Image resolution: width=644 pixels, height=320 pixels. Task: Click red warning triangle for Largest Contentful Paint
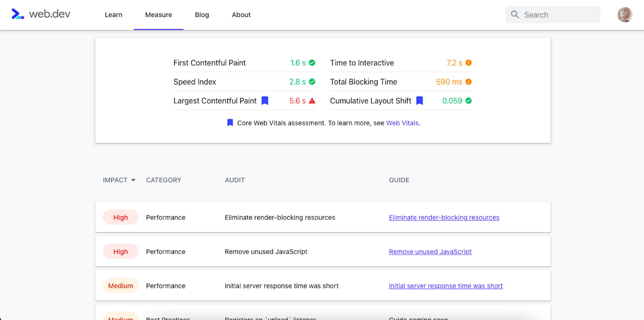[x=312, y=101]
